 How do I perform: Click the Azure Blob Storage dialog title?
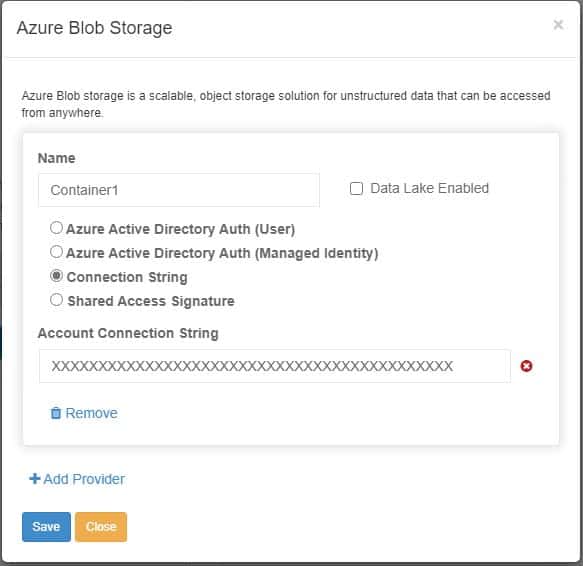pyautogui.click(x=94, y=28)
